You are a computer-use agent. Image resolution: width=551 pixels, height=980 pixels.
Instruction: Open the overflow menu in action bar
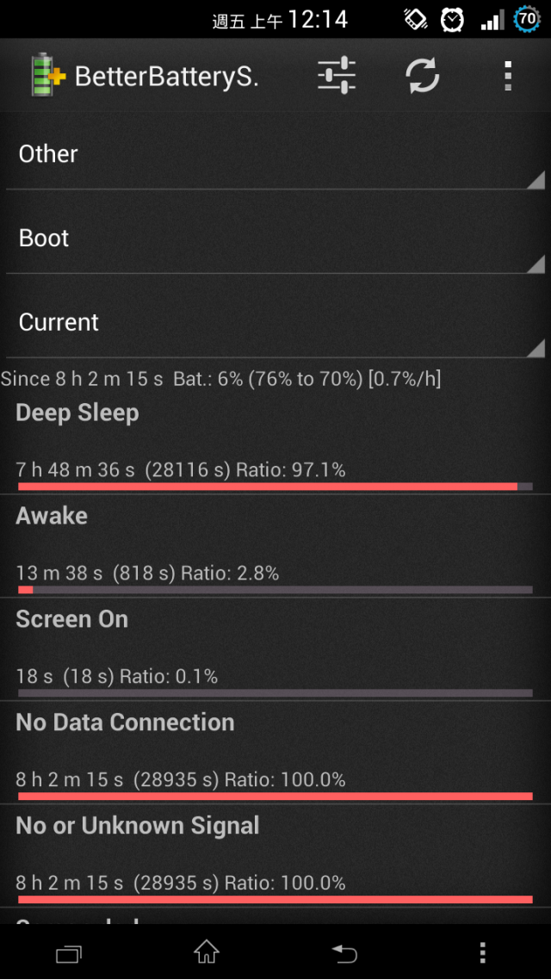point(508,76)
